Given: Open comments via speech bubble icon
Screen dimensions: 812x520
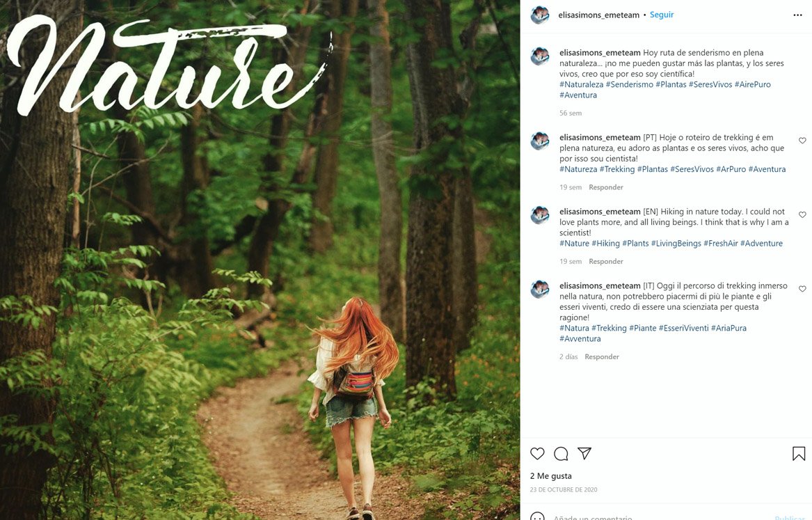Looking at the screenshot, I should click(x=561, y=454).
